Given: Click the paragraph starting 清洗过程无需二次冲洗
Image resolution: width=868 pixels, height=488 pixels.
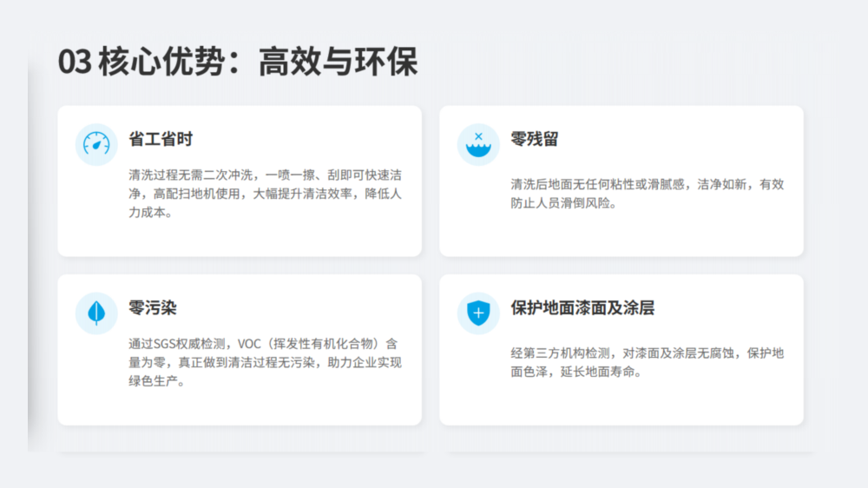Looking at the screenshot, I should (265, 194).
